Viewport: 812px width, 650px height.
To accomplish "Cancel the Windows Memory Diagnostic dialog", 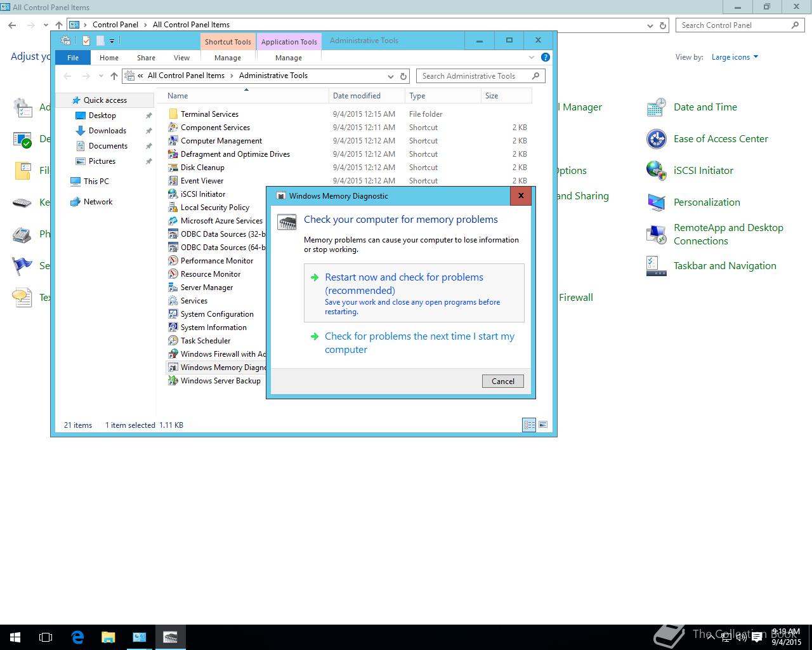I will click(503, 381).
